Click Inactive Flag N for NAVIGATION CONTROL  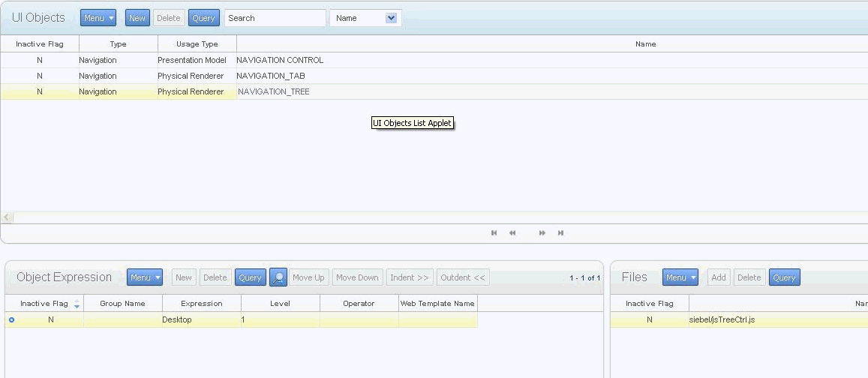(x=39, y=60)
